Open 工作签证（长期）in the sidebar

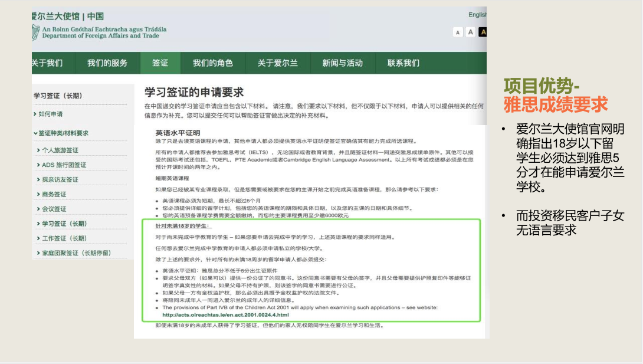tap(63, 238)
